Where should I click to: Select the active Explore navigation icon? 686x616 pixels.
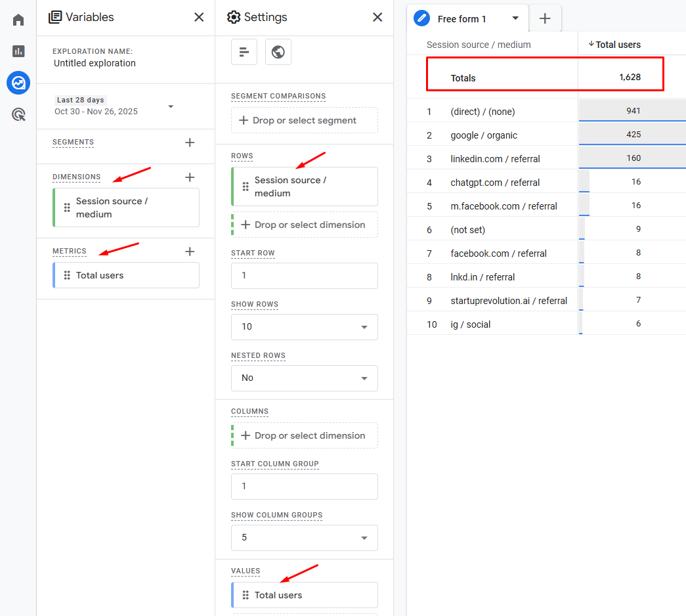point(18,83)
